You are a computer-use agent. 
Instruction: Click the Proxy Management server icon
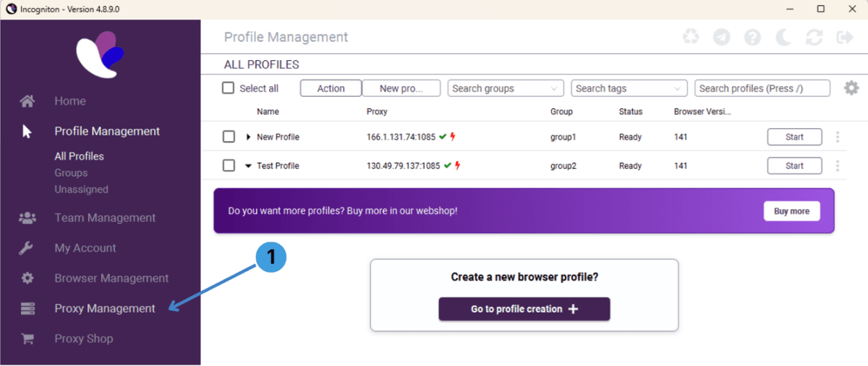pyautogui.click(x=27, y=309)
